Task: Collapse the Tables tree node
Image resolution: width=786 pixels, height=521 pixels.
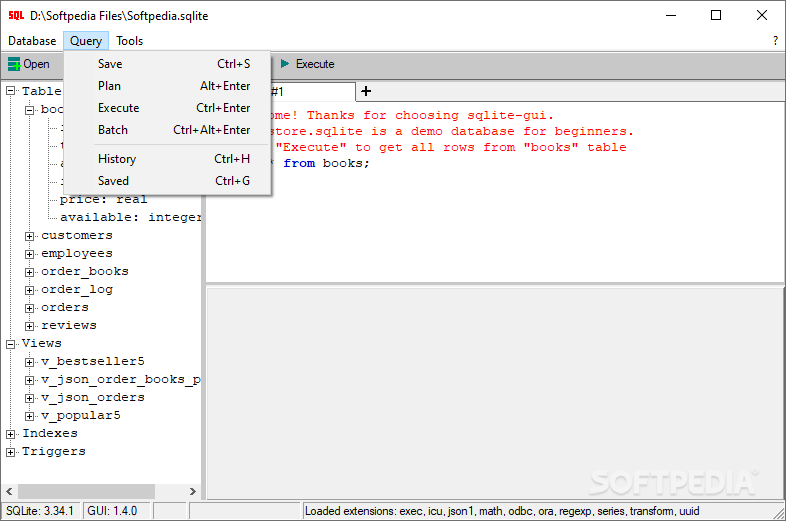Action: 11,91
